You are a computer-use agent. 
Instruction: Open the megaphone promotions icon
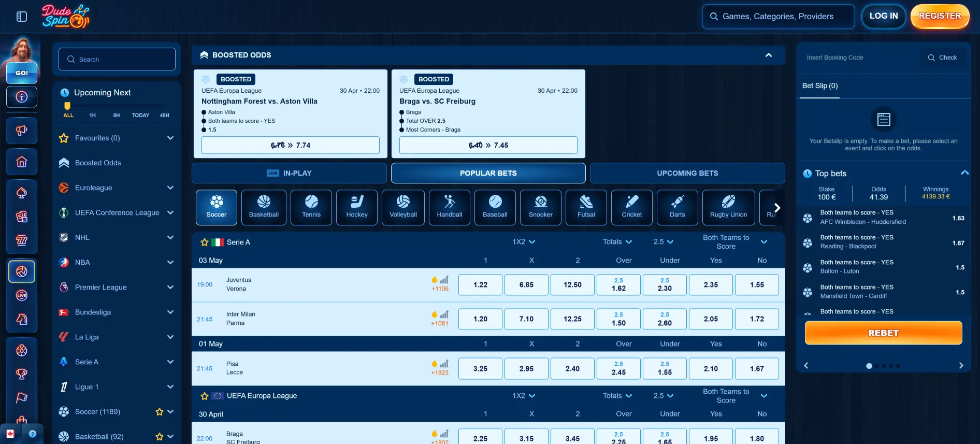pyautogui.click(x=22, y=130)
